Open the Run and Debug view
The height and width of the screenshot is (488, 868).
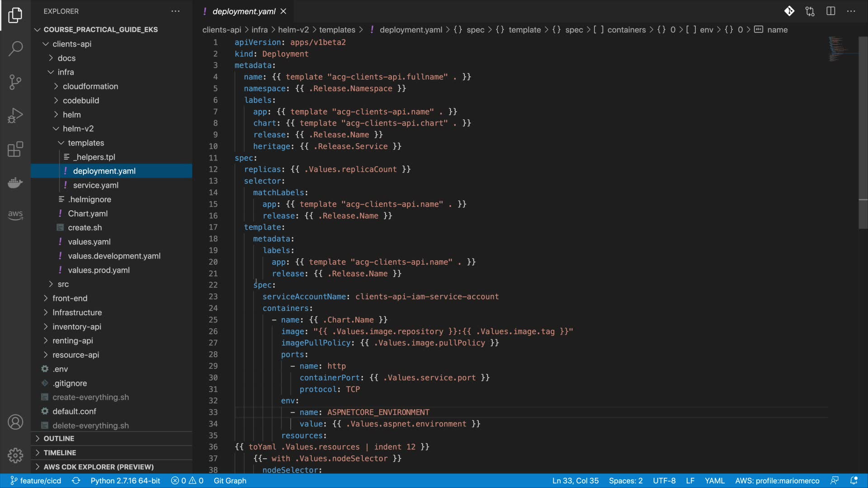(x=15, y=115)
